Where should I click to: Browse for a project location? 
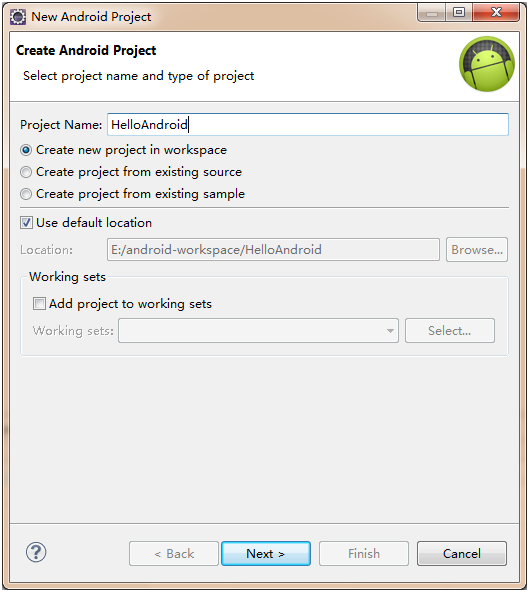click(x=477, y=250)
